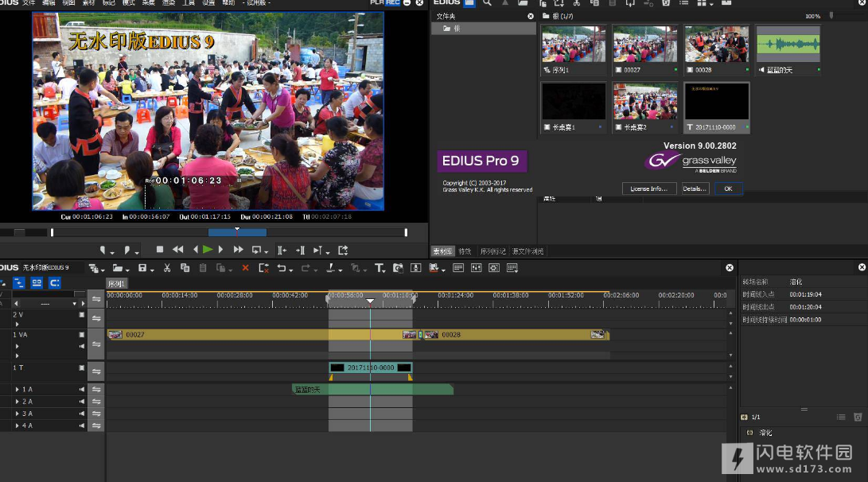Toggle video mute on track 1 VA

coord(82,335)
